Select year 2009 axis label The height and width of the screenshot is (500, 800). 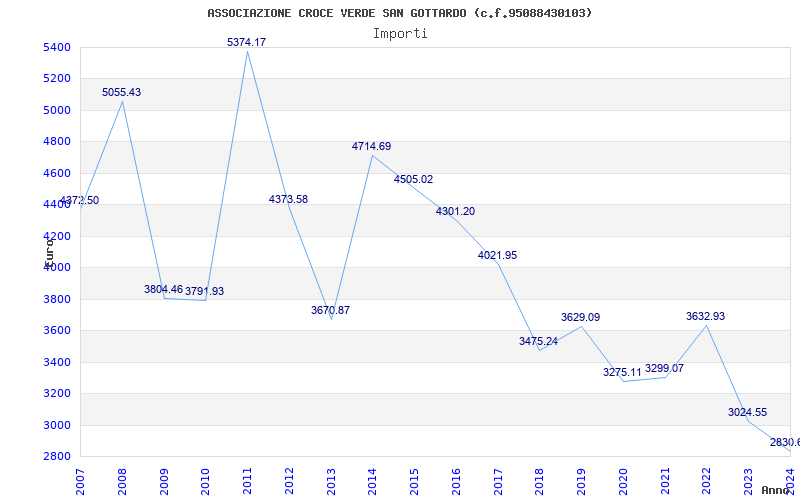coord(164,482)
